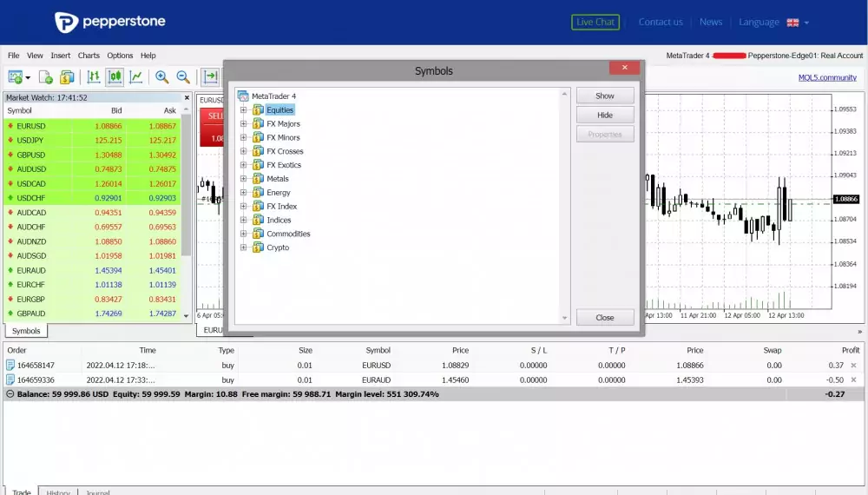Image resolution: width=868 pixels, height=495 pixels.
Task: Click the Bid column header
Action: [116, 110]
